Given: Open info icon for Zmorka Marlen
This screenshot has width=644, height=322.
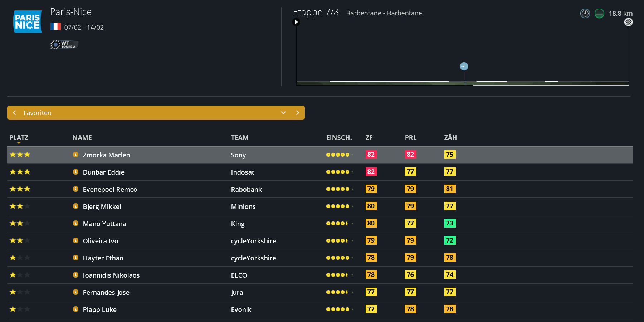Looking at the screenshot, I should 75,155.
